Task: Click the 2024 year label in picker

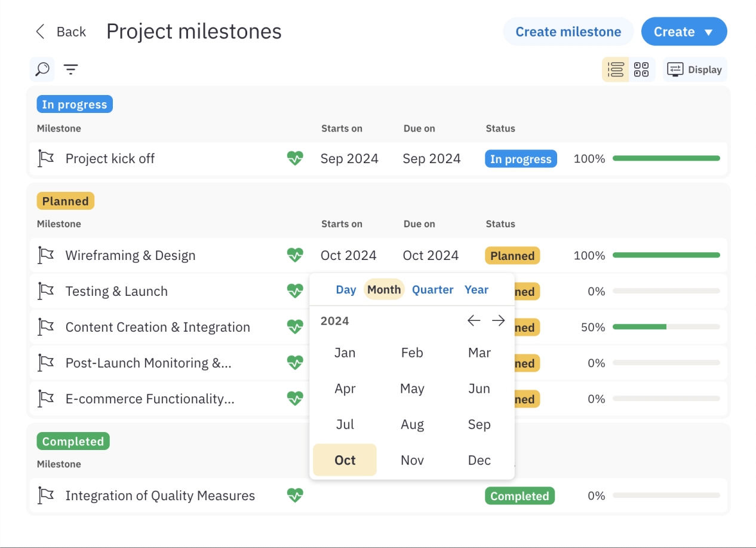Action: [x=334, y=321]
